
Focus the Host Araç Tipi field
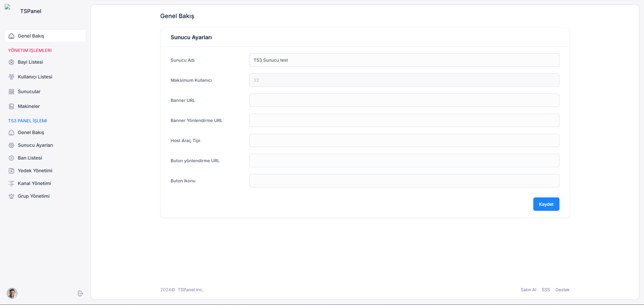[404, 140]
